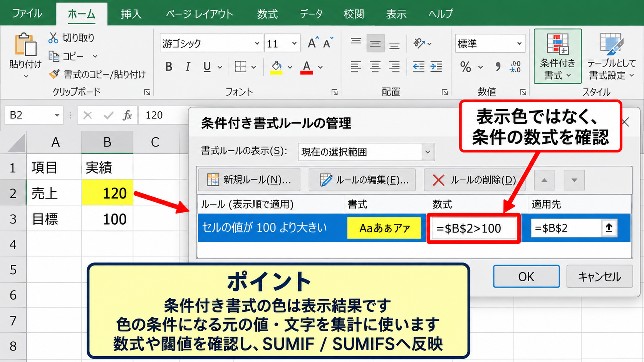Open the ファイル tab
The width and height of the screenshot is (644, 362).
[x=27, y=13]
